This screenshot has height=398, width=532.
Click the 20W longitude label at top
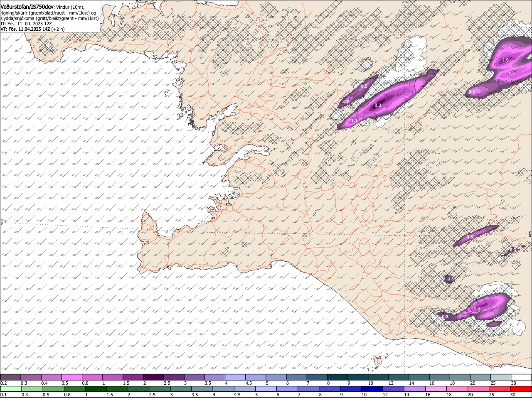click(405, 2)
